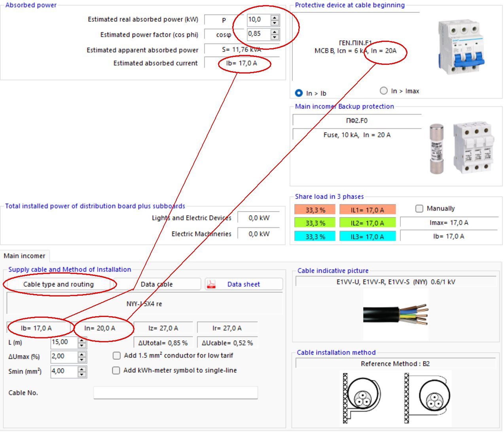This screenshot has height=434, width=504.
Task: Check Add 1.5 mm² conductor for low tarif
Action: pos(117,356)
